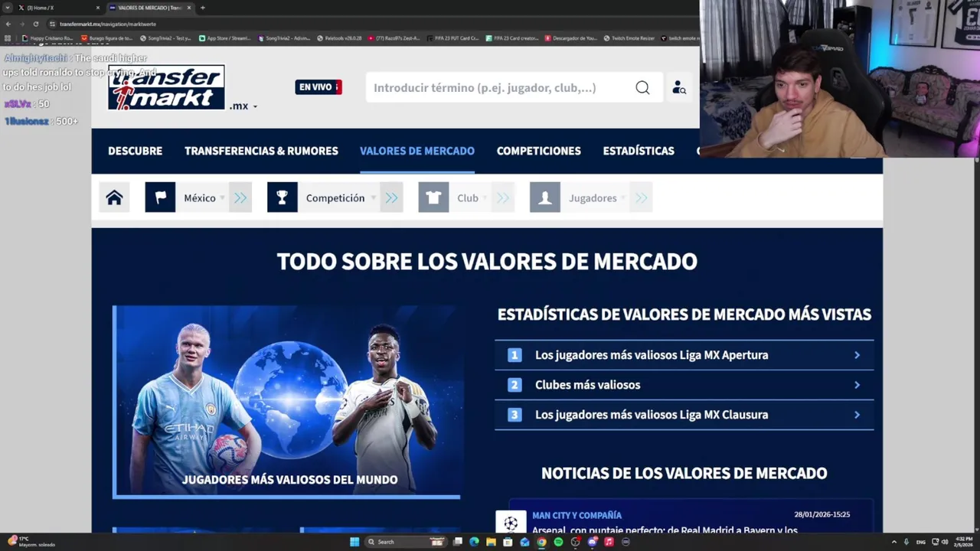Click the Champions League ball news icon

click(511, 523)
